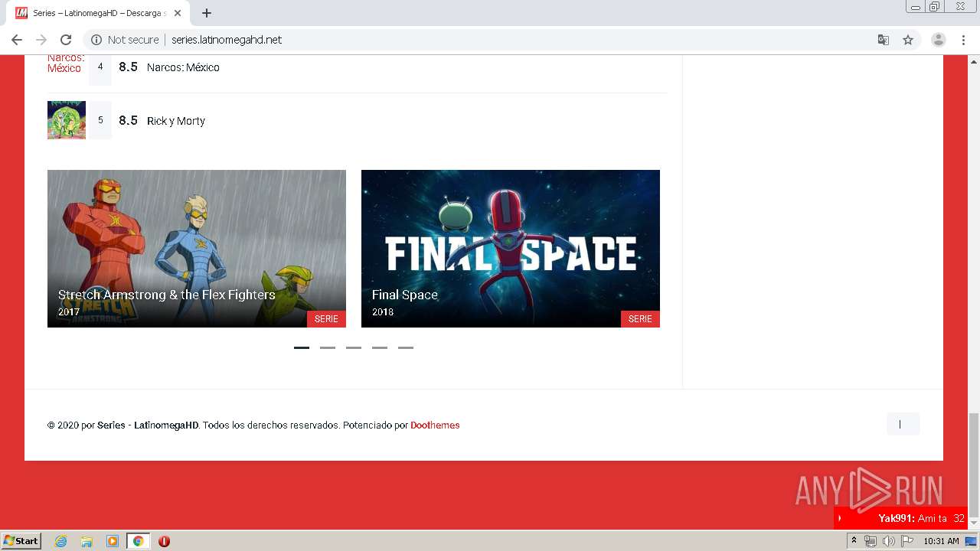Image resolution: width=980 pixels, height=551 pixels.
Task: Click the 8.5 rating for Narcos: México
Action: click(128, 67)
